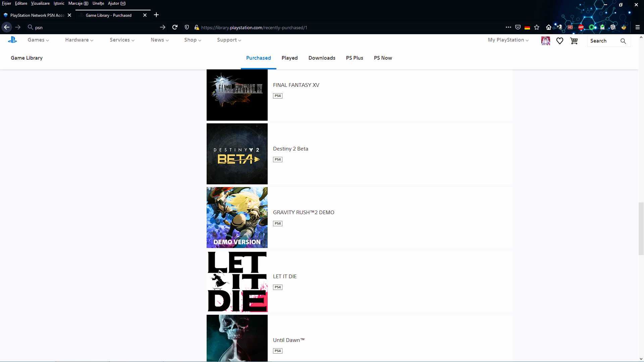The height and width of the screenshot is (362, 644).
Task: Click the PlayStation home icon
Action: click(x=12, y=40)
